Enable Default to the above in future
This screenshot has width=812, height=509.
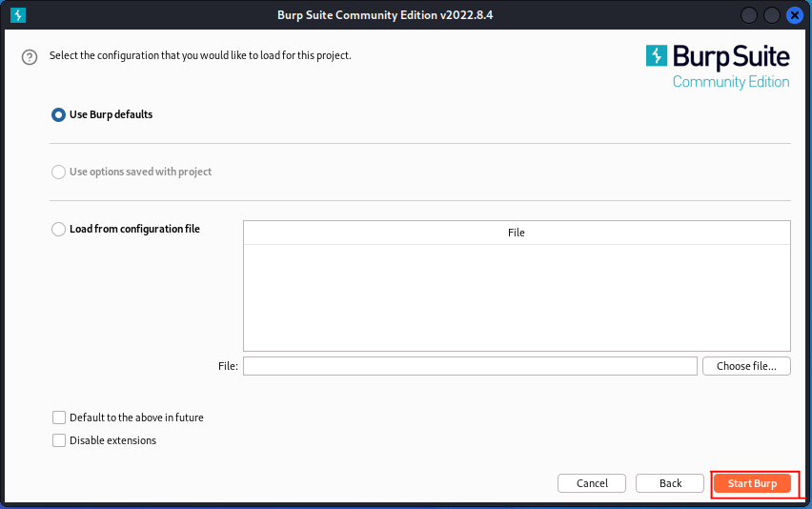click(x=59, y=417)
